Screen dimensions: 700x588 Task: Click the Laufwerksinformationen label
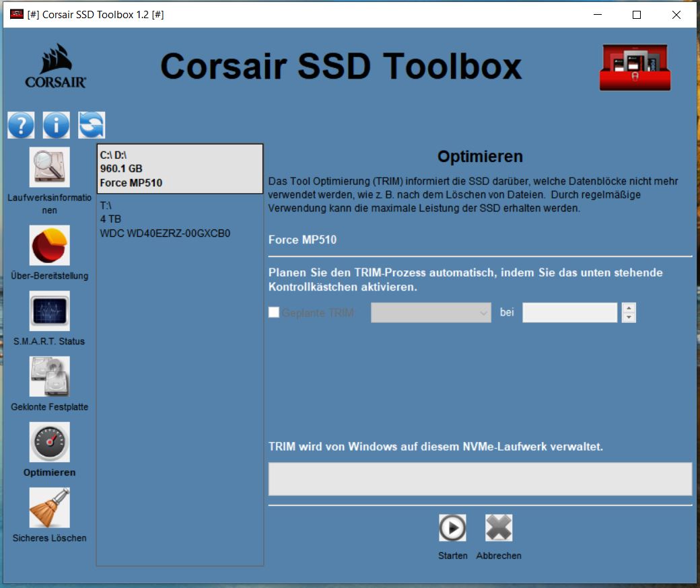pos(50,203)
